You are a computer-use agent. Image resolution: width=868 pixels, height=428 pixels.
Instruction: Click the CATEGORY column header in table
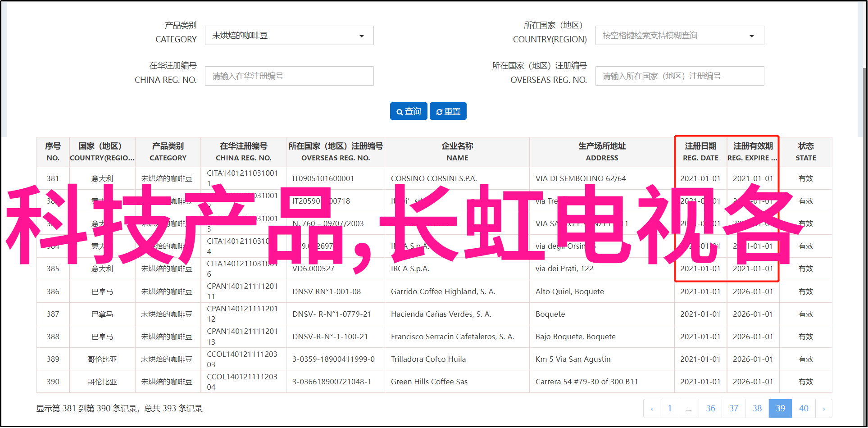tap(168, 152)
